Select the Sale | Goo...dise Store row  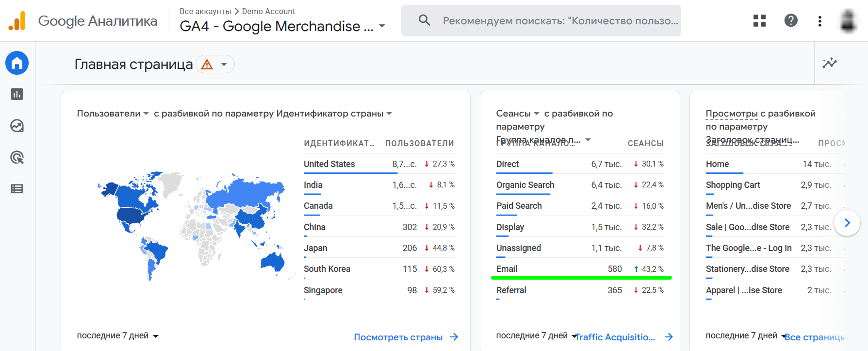pos(775,227)
